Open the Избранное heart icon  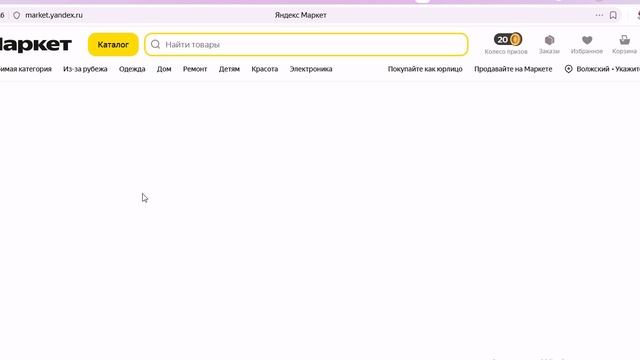587,40
